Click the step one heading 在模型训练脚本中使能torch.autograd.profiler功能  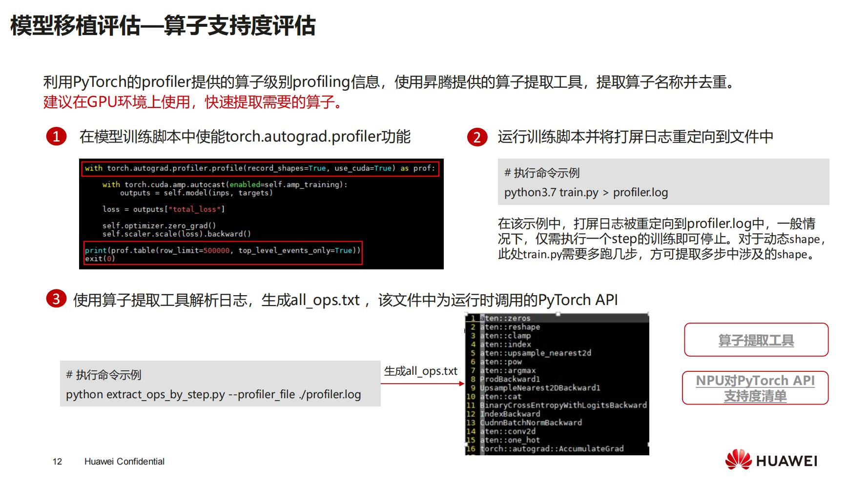245,137
